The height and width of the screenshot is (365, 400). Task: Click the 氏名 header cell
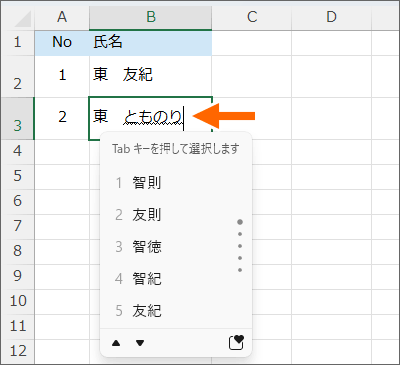pos(151,43)
